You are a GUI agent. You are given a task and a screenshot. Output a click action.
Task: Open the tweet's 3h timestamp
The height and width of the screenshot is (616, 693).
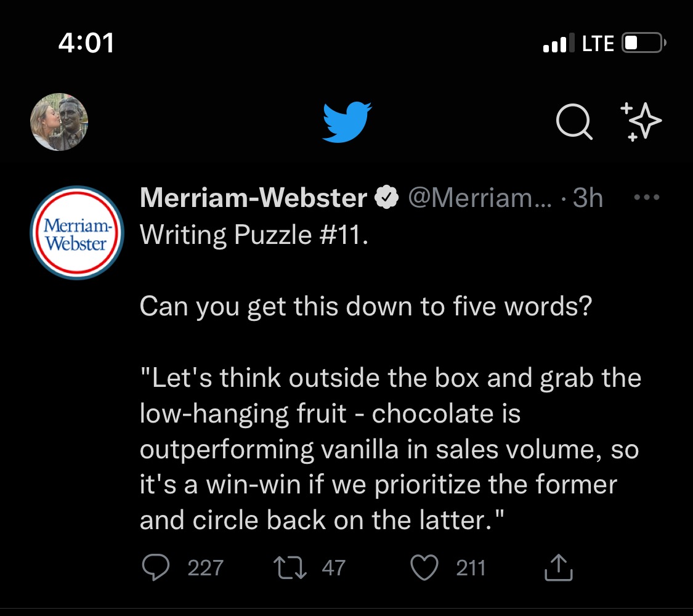click(588, 198)
